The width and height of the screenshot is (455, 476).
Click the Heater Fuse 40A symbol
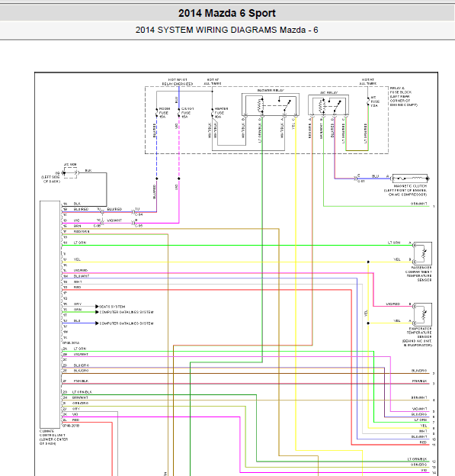click(213, 113)
